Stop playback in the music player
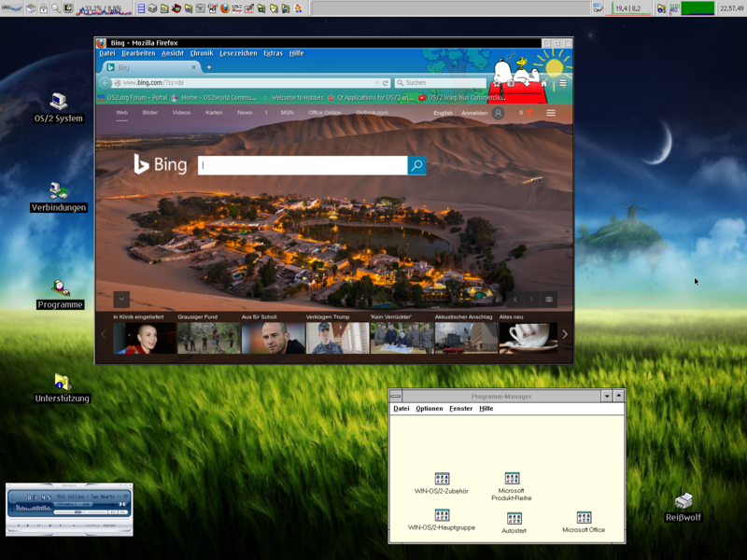747x560 pixels. tap(50, 525)
